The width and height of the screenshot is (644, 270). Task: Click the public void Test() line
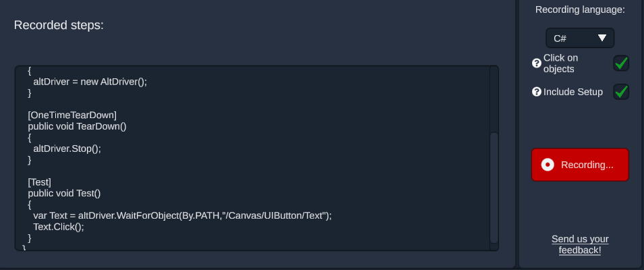pyautogui.click(x=64, y=193)
